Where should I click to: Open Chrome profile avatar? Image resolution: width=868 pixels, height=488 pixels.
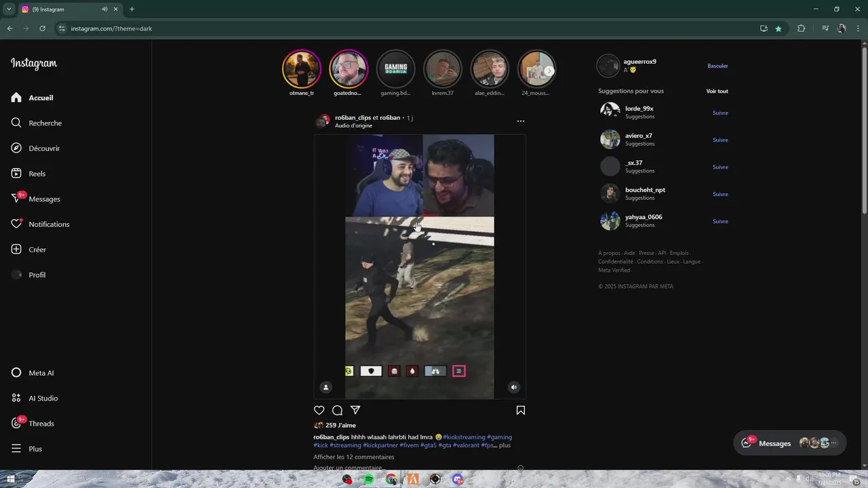(x=842, y=28)
